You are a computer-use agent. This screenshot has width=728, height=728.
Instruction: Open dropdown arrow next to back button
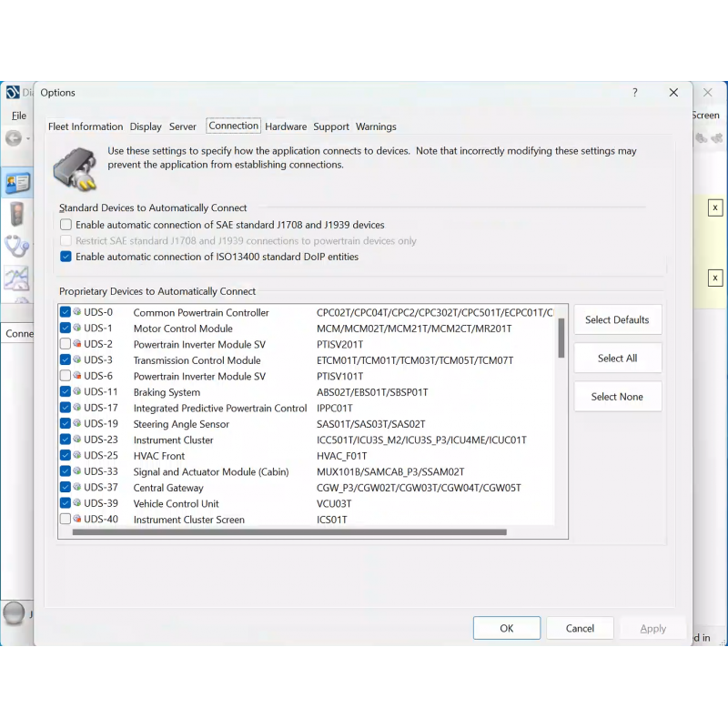tap(28, 139)
